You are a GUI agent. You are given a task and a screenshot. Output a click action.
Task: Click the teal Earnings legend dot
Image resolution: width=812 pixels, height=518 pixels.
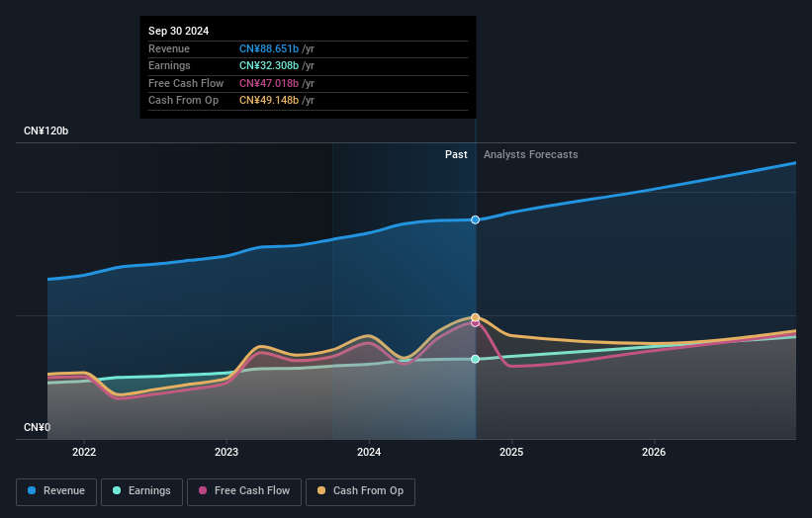coord(117,490)
